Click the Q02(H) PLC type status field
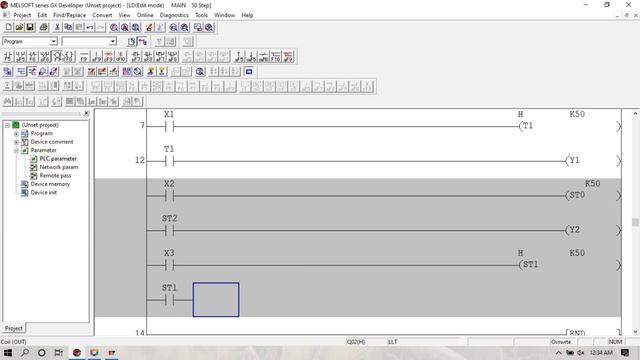 [356, 342]
